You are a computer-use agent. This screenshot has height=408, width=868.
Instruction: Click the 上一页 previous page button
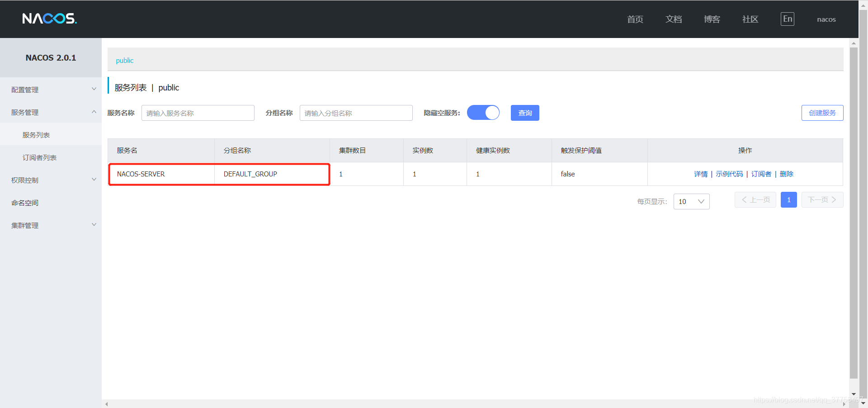click(x=755, y=199)
